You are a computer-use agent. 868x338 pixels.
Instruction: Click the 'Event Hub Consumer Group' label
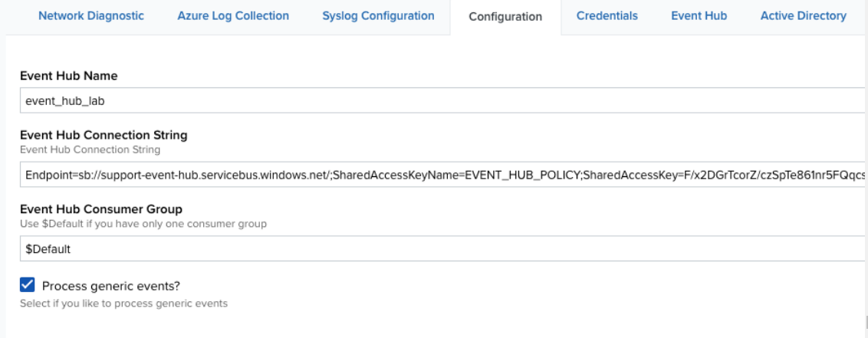pos(100,209)
